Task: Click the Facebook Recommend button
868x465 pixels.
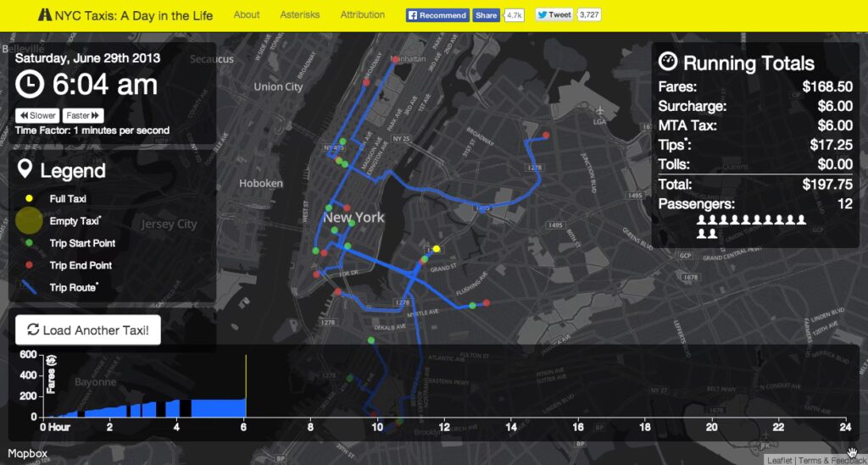Action: point(437,15)
